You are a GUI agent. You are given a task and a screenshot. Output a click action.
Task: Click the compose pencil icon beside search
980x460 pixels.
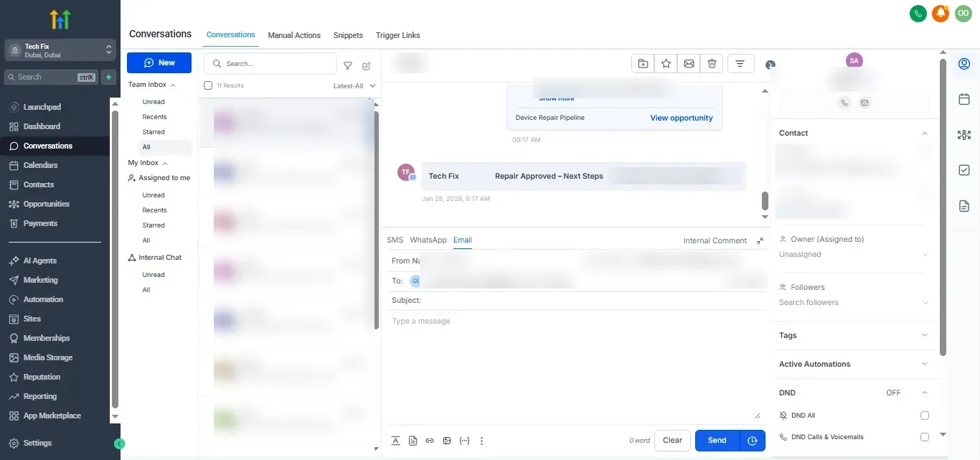367,65
